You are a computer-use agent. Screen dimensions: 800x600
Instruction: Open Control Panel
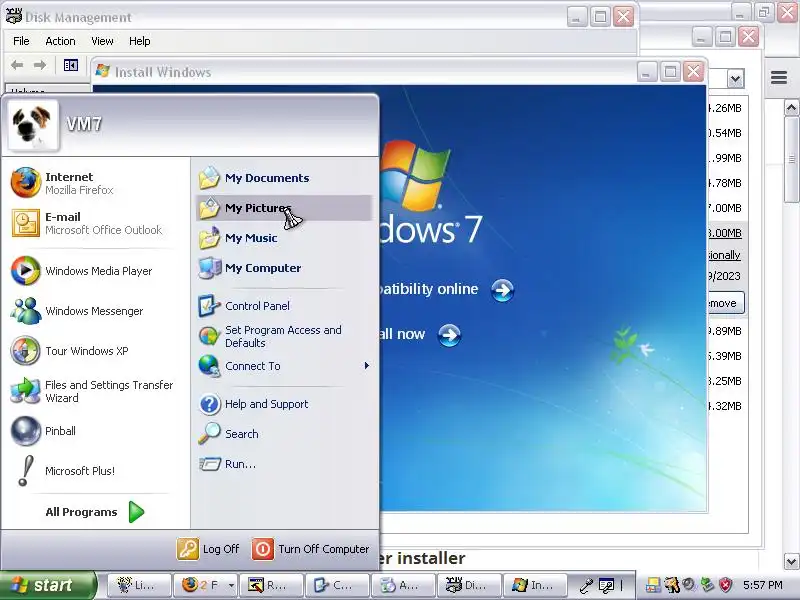coord(284,306)
